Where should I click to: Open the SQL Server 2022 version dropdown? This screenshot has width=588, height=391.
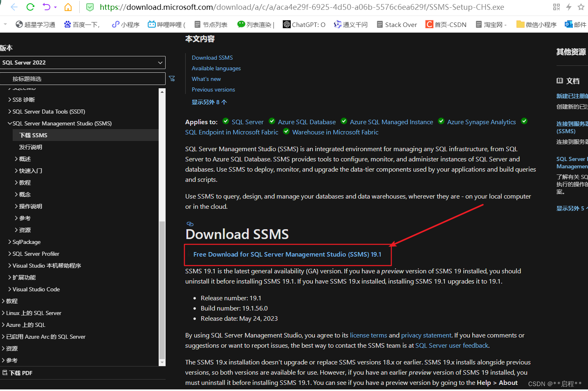[x=83, y=63]
